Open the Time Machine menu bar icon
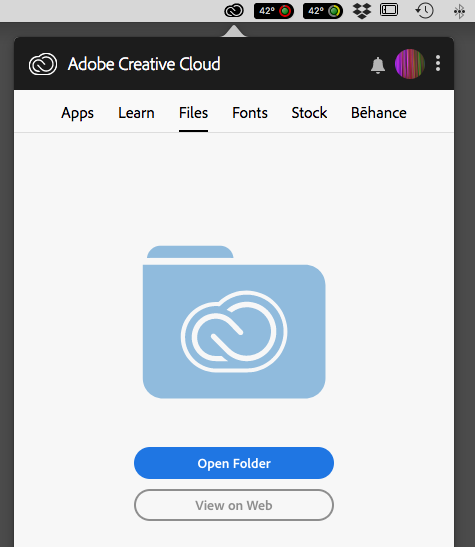This screenshot has height=547, width=475. (x=424, y=10)
